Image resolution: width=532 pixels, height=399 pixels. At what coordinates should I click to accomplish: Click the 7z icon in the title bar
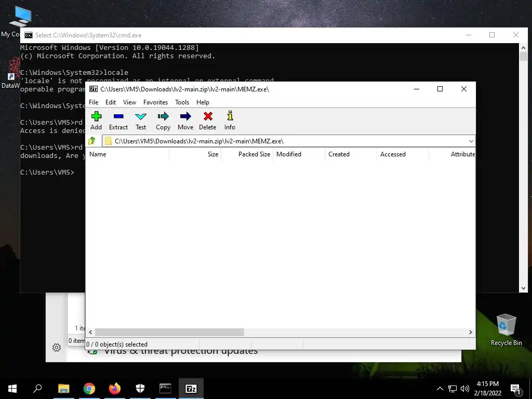[94, 89]
